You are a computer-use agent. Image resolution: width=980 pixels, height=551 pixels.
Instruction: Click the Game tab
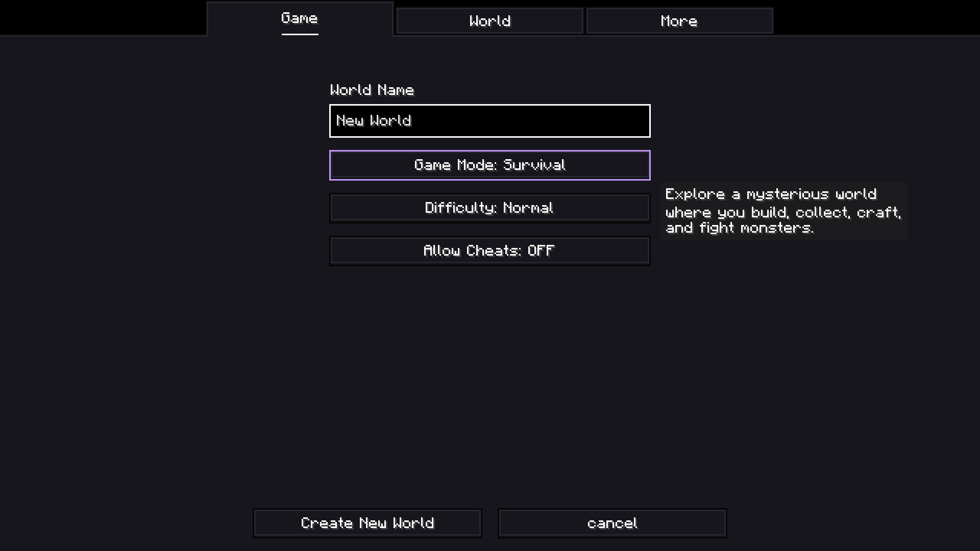coord(300,19)
